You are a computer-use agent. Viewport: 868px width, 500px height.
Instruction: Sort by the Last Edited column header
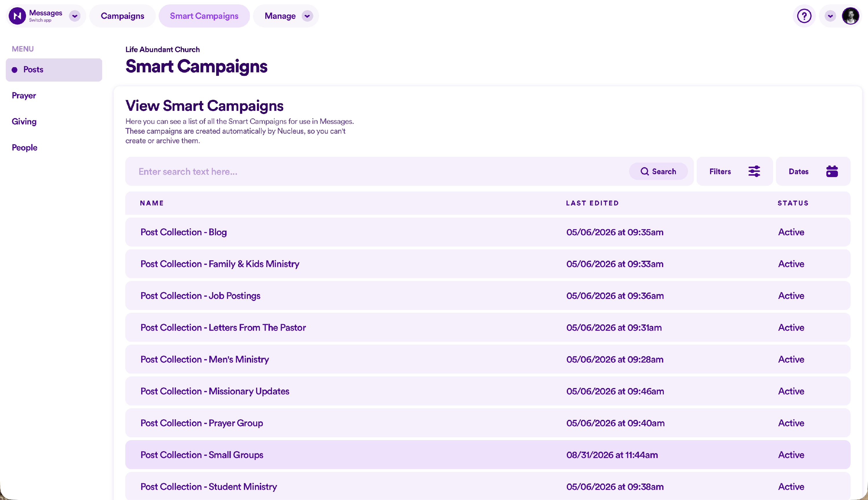point(592,203)
